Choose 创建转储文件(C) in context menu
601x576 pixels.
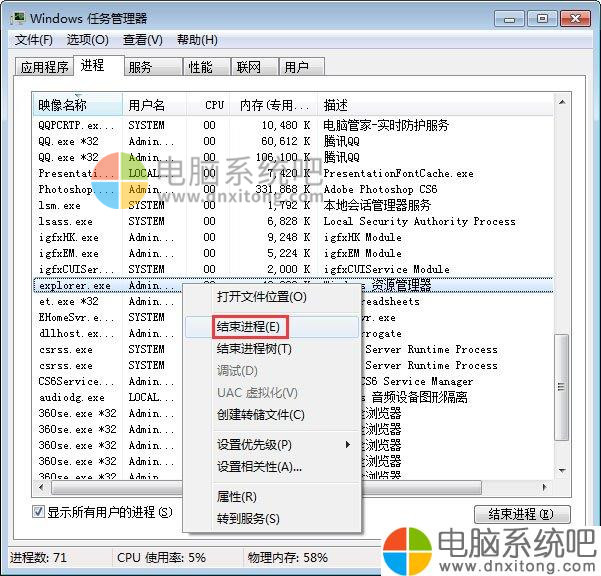[272, 415]
